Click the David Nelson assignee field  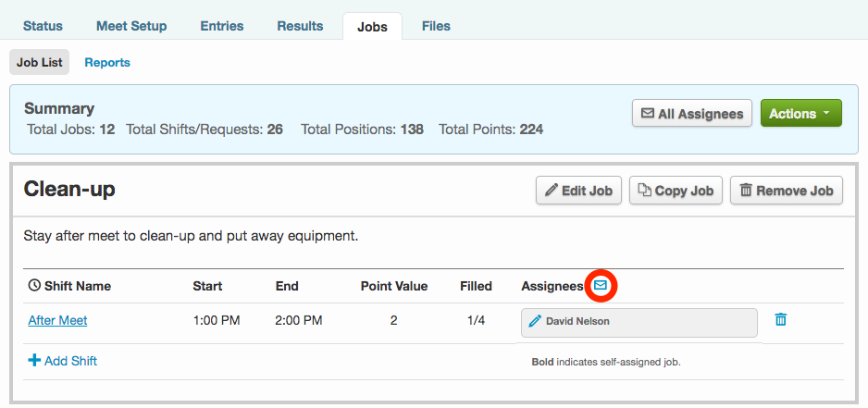click(x=639, y=322)
